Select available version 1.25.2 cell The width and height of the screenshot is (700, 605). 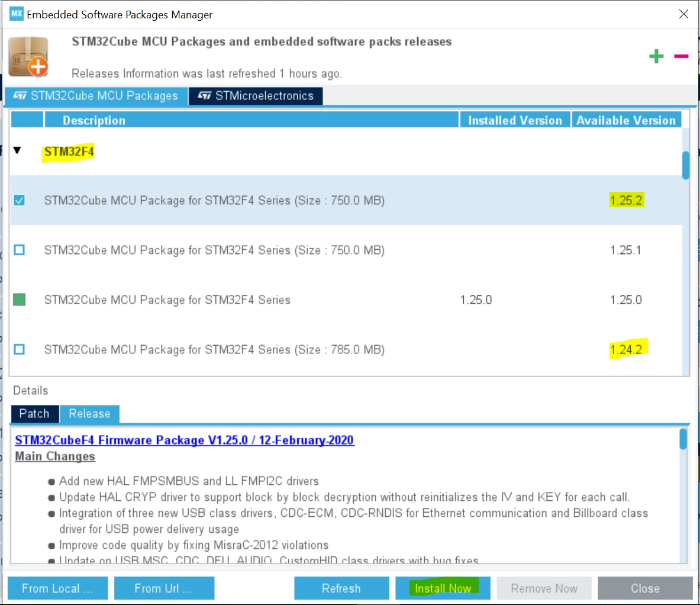click(627, 200)
